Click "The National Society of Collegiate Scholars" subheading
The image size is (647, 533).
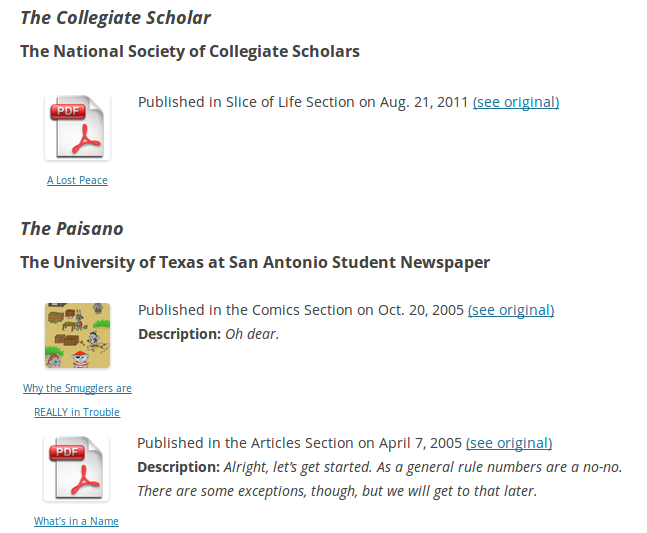190,51
